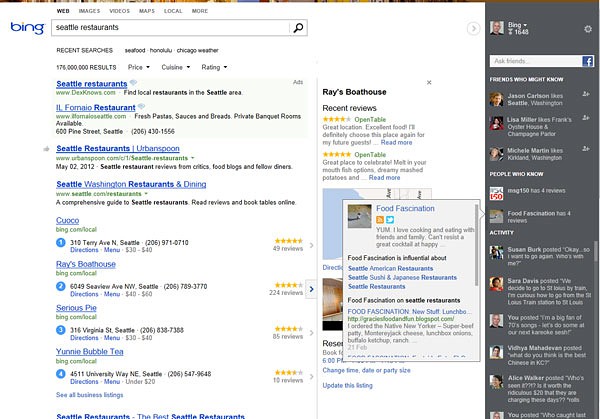Image resolution: width=600 pixels, height=419 pixels.
Task: Collapse sidebar with round arrow button
Action: (473, 28)
